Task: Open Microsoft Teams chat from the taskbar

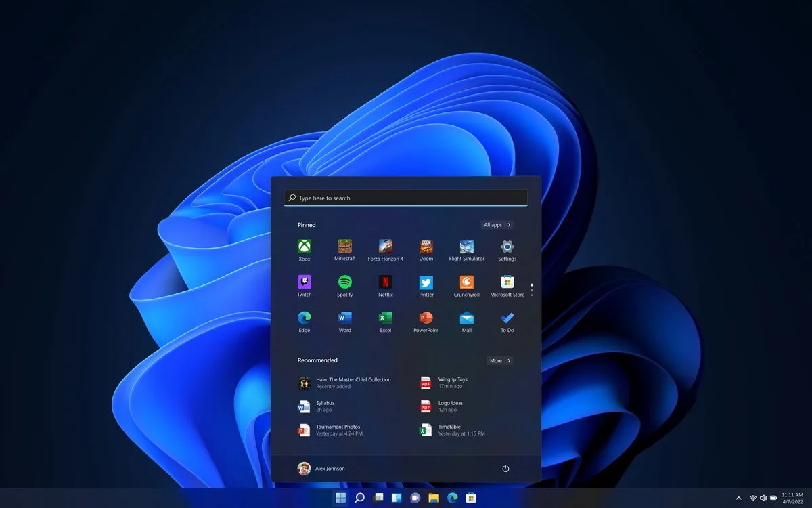Action: [x=415, y=497]
